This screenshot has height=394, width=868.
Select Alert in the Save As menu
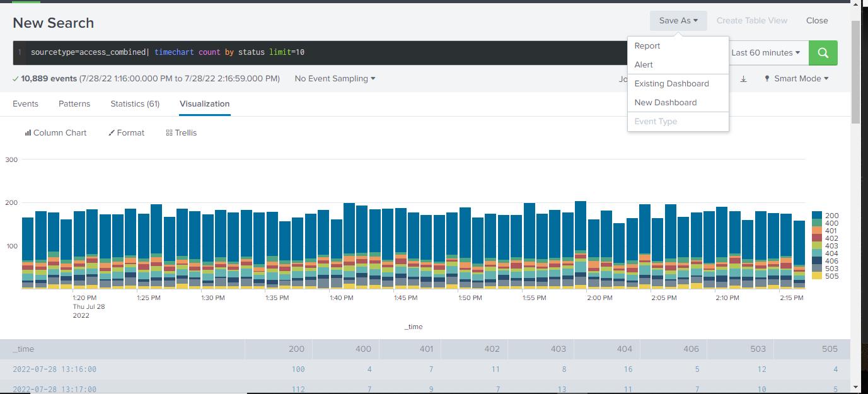tap(644, 65)
